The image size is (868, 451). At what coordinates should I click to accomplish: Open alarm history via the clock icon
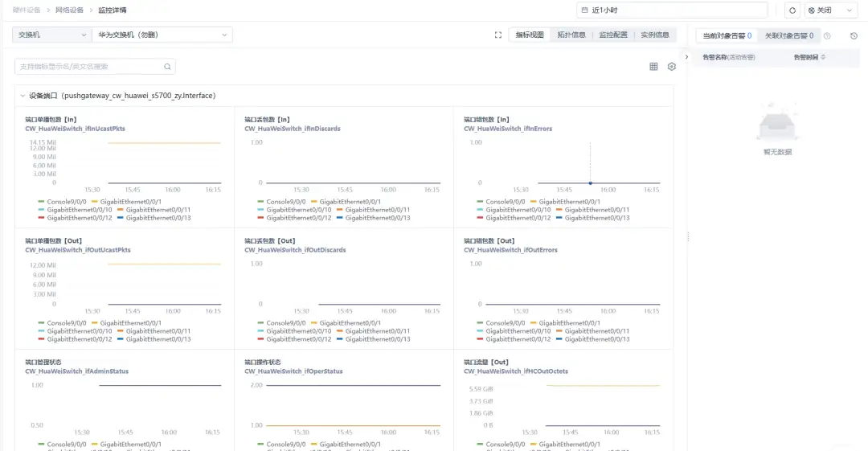[854, 36]
